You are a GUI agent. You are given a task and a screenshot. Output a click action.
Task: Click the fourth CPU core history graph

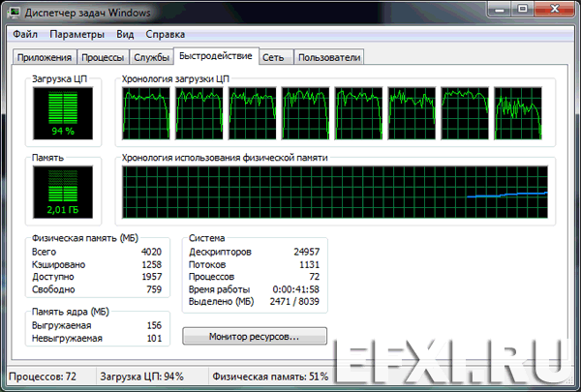[305, 113]
